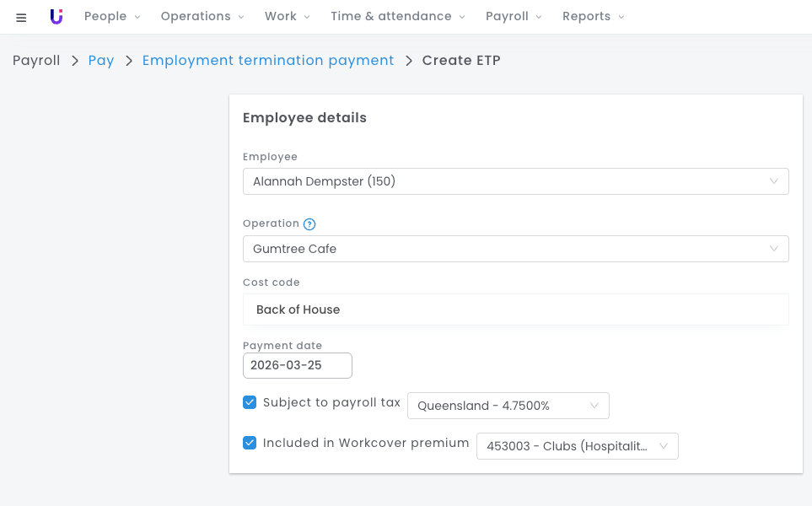
Task: Click the purple U app logo
Action: point(56,17)
